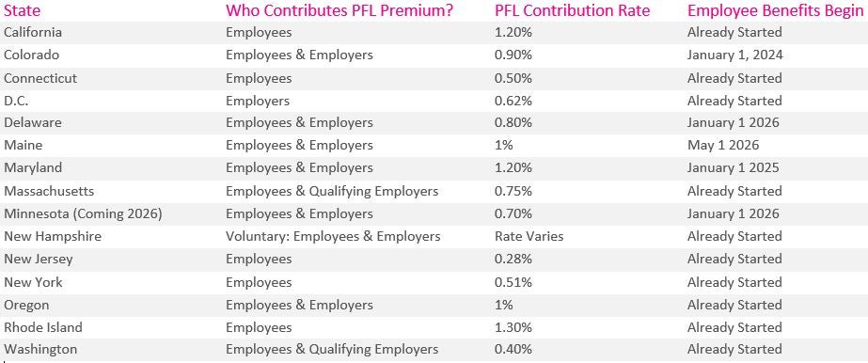The width and height of the screenshot is (868, 363).
Task: Click the PFL Contribution Rate header
Action: 573,10
